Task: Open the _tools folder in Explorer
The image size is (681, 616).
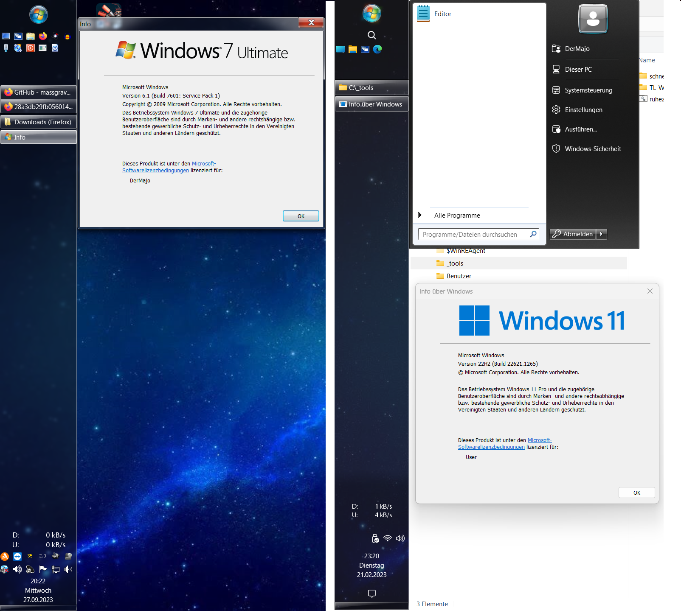Action: (455, 263)
